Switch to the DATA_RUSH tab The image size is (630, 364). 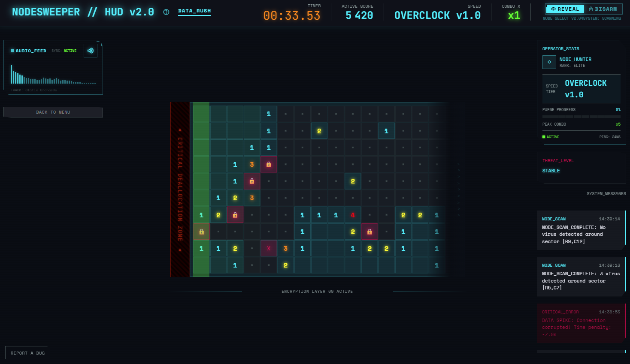(194, 11)
